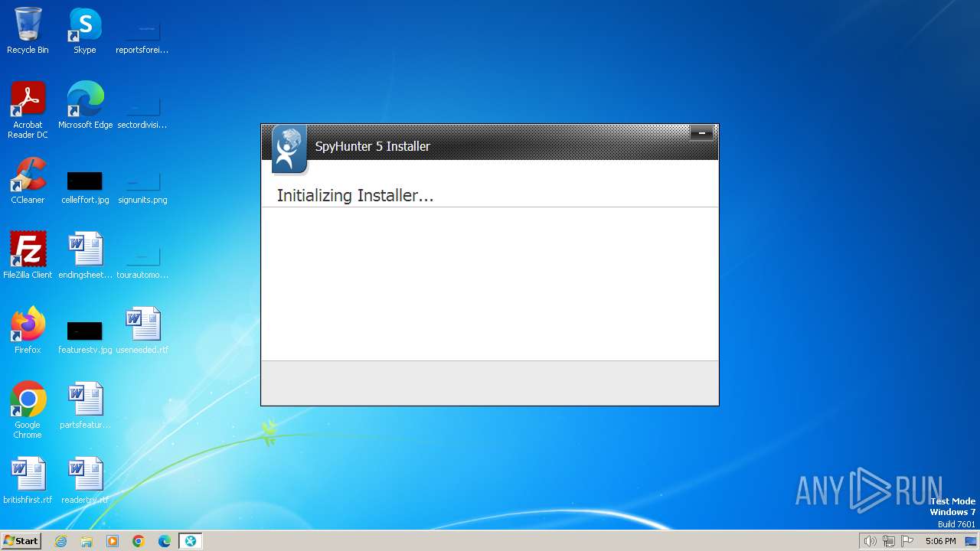Click the SpyHunter 5 Installer title text
This screenshot has width=980, height=551.
pyautogui.click(x=373, y=146)
